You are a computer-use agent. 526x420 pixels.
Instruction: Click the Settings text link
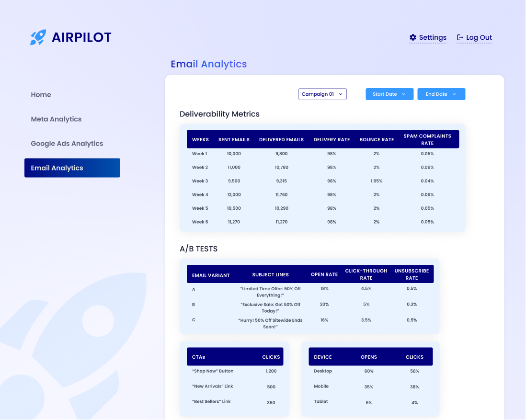pyautogui.click(x=433, y=37)
